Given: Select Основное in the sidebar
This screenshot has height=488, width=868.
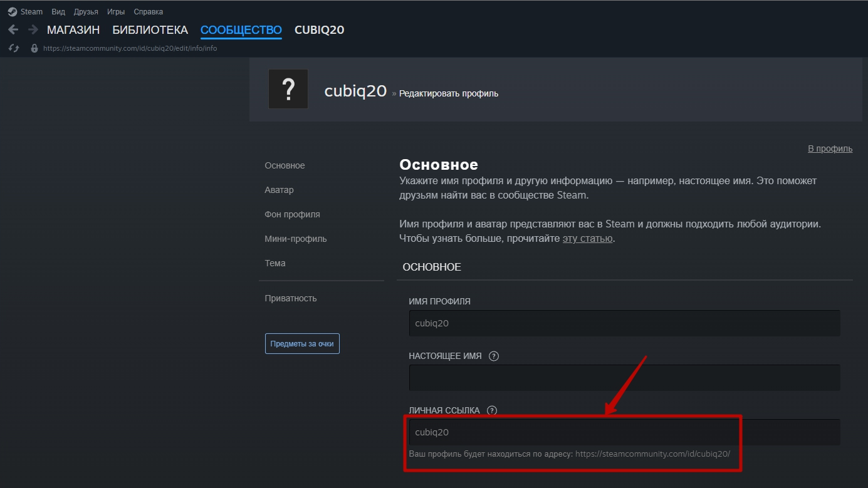Looking at the screenshot, I should (285, 165).
